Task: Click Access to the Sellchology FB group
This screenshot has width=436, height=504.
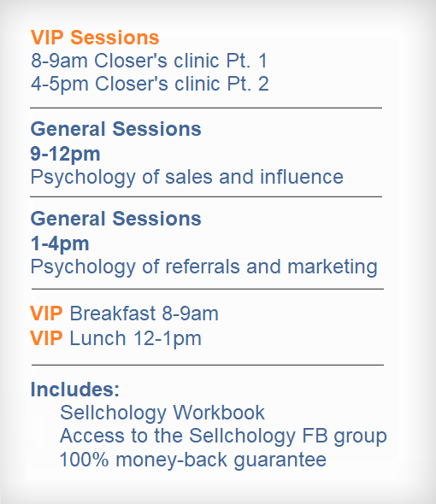Action: pos(223,437)
